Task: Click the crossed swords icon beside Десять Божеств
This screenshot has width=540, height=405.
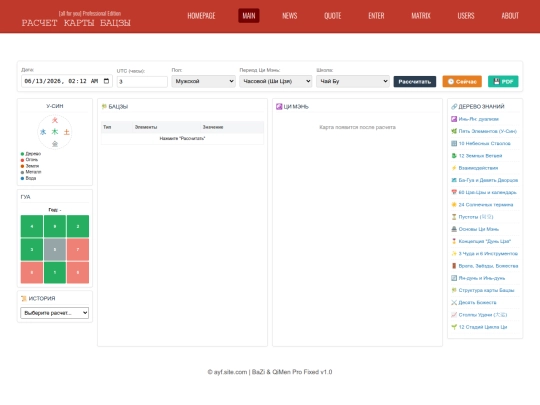Action: [454, 302]
